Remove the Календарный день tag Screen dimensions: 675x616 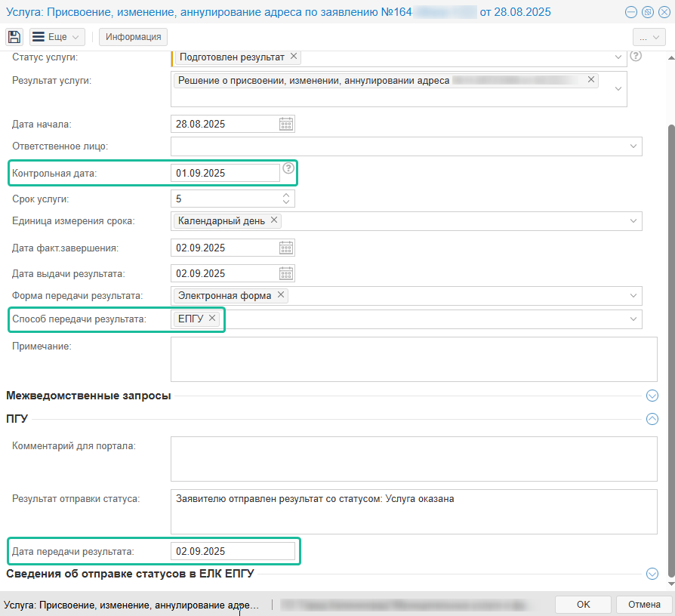coord(274,220)
